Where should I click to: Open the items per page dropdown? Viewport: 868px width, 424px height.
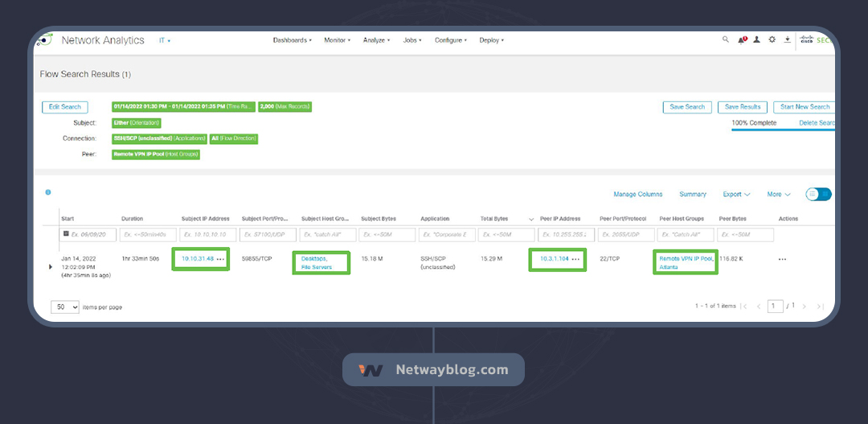pos(65,307)
